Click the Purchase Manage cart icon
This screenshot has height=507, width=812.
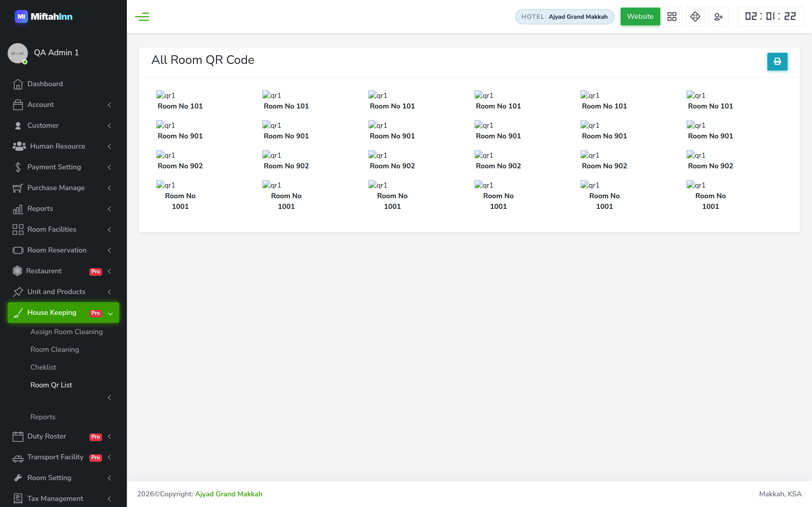click(x=18, y=188)
